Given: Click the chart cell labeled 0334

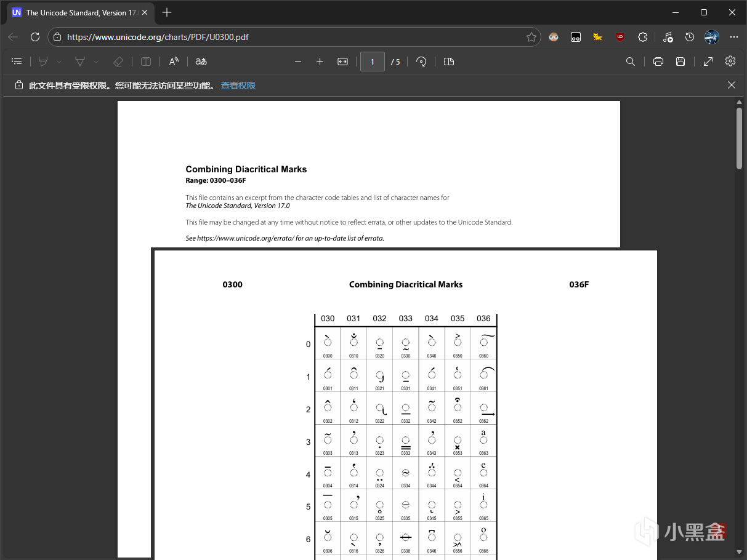Looking at the screenshot, I should tap(406, 473).
